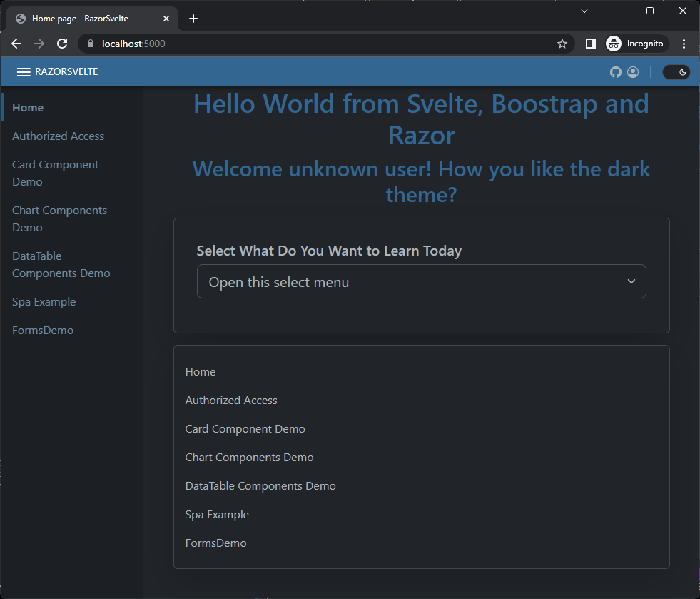Open Chrome's three-dot menu

coord(684,44)
